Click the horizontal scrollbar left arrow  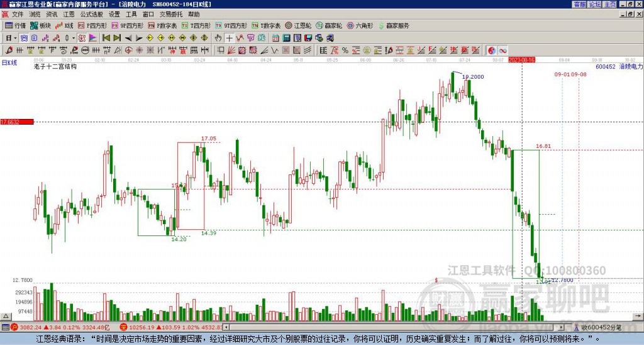[x=226, y=327]
